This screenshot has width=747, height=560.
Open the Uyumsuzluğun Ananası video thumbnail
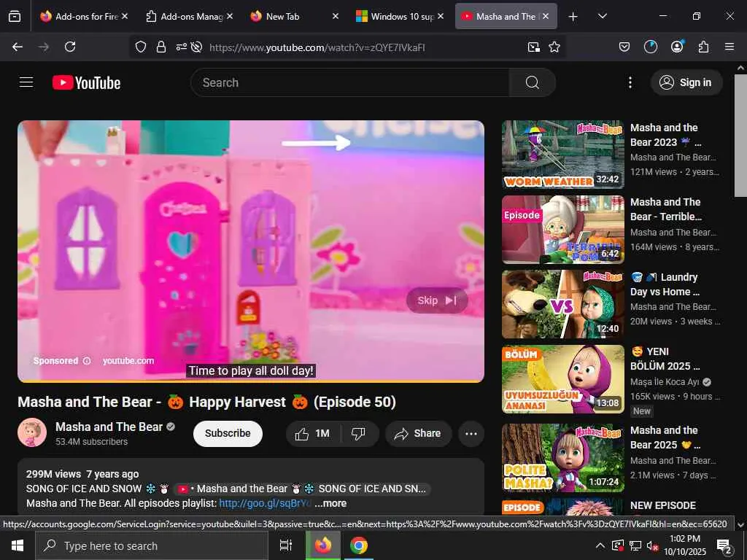click(x=562, y=379)
